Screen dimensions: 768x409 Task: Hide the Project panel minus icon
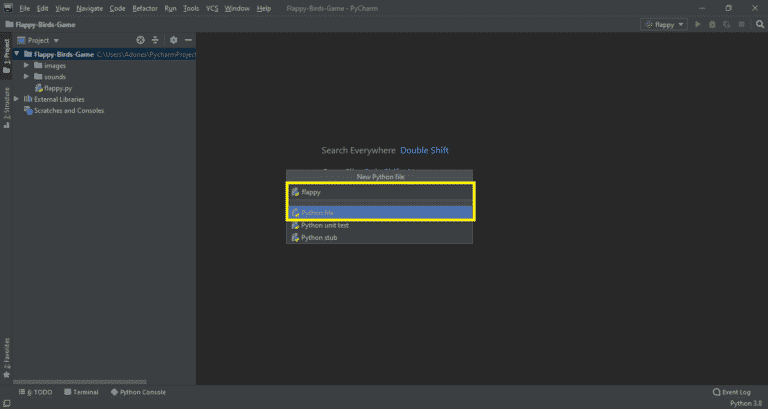[189, 40]
